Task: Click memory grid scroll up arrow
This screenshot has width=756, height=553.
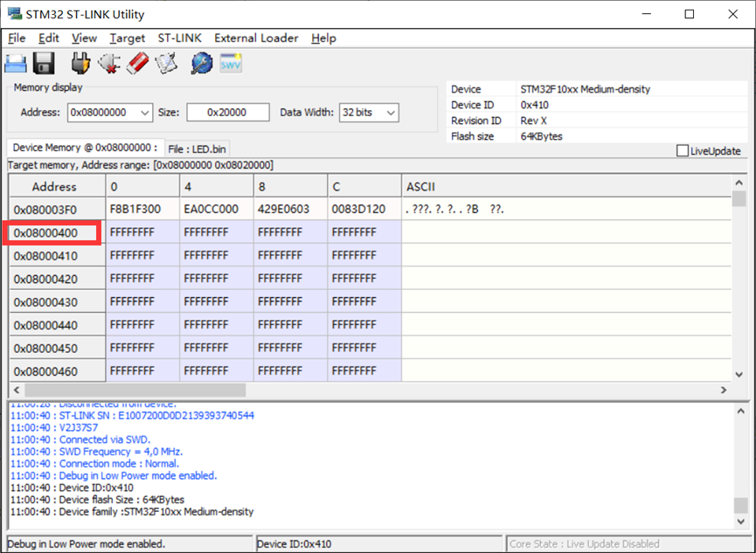Action: [739, 183]
